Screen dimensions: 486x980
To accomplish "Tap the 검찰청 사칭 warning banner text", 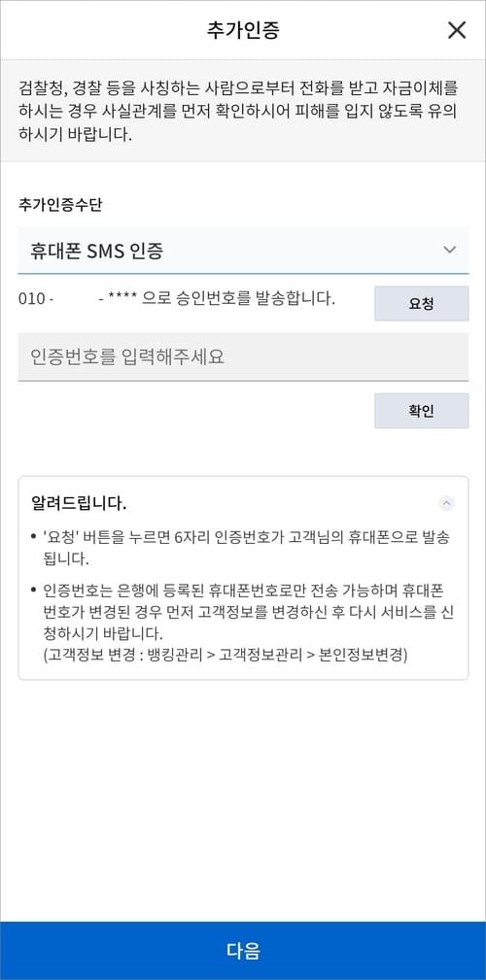I will point(238,111).
